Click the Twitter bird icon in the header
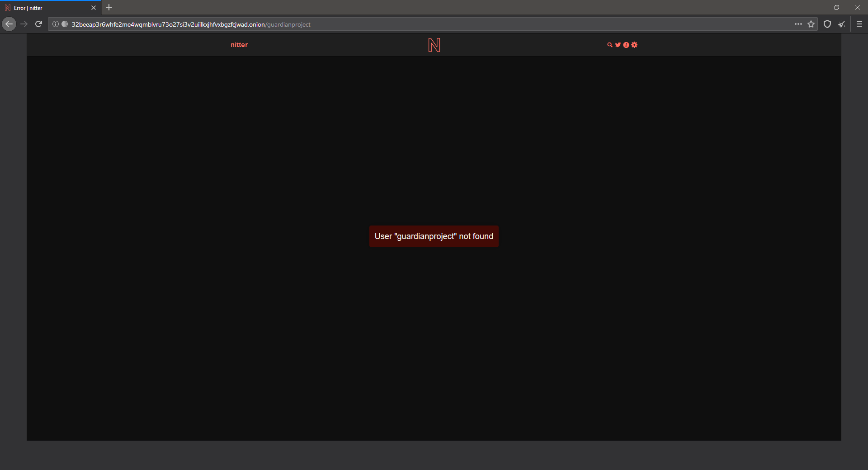 point(618,45)
